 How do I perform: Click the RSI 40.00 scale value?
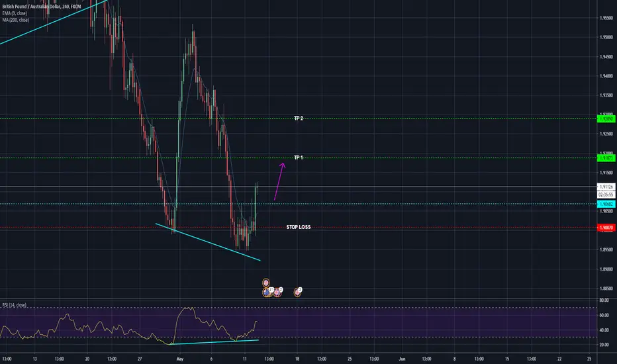604,330
